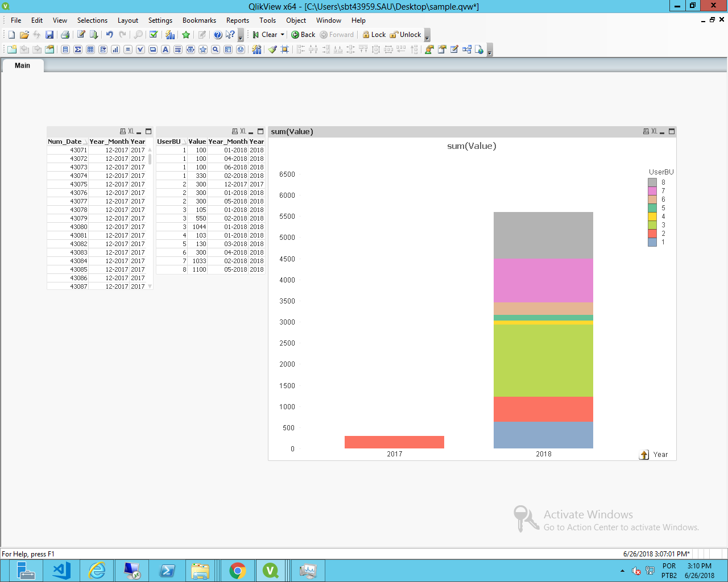Click the Clear selections button
Image resolution: width=728 pixels, height=582 pixels.
(265, 35)
